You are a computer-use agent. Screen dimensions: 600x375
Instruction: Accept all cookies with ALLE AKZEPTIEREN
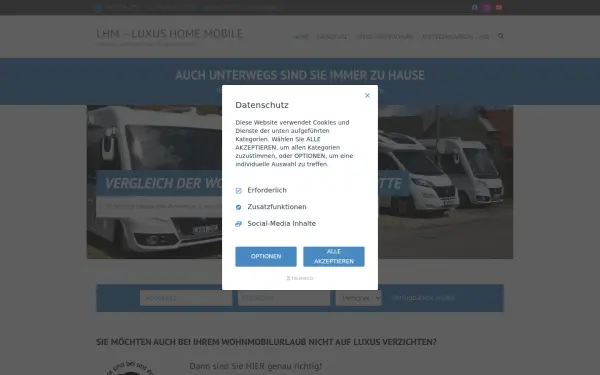(x=334, y=256)
